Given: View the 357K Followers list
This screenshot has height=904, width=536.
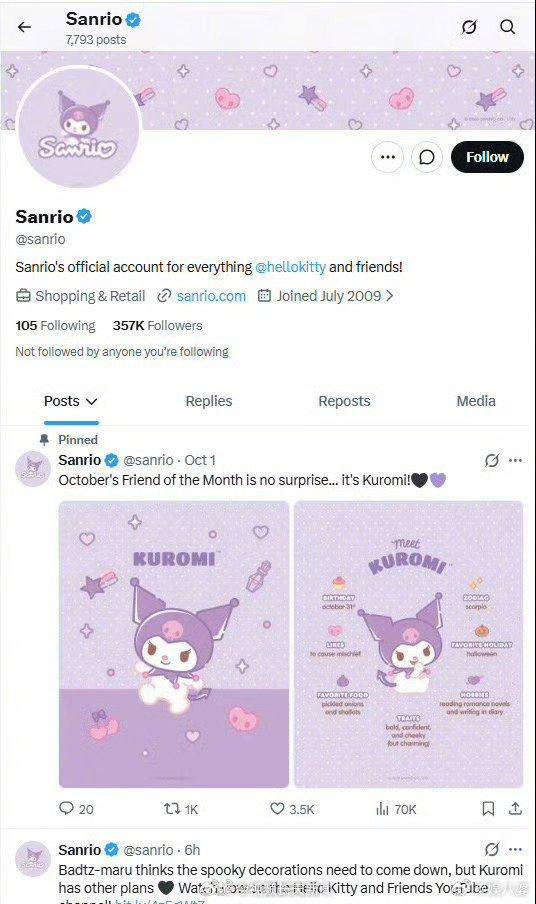Looking at the screenshot, I should 157,326.
